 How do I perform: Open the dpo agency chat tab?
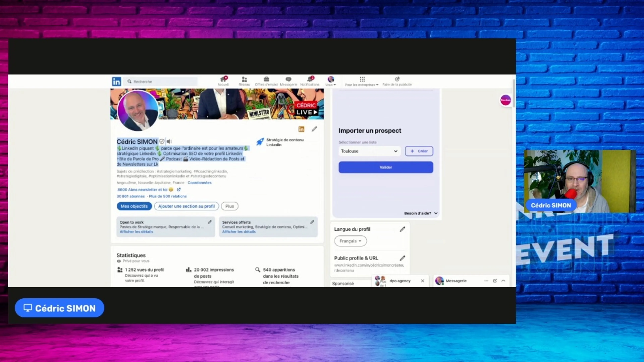pos(400,281)
